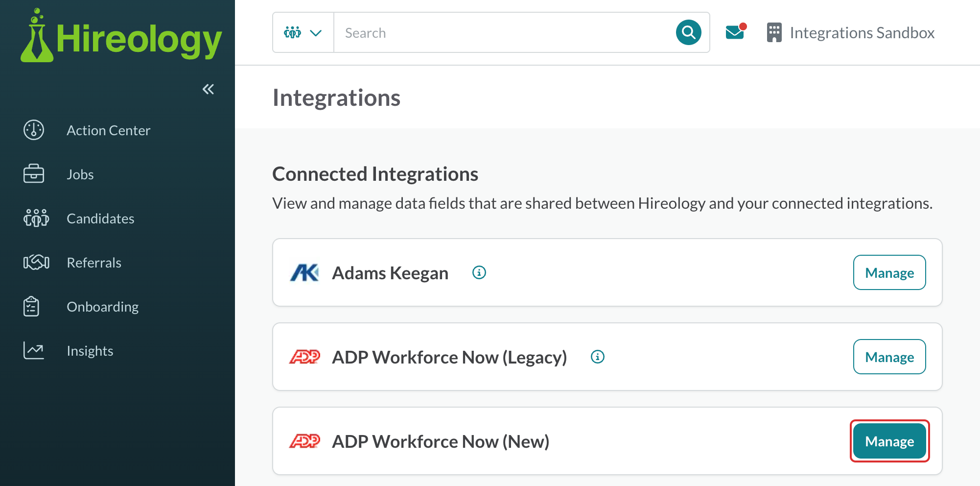The image size is (980, 486).
Task: Click ADP Workforce Now (Legacy) title text
Action: (449, 357)
